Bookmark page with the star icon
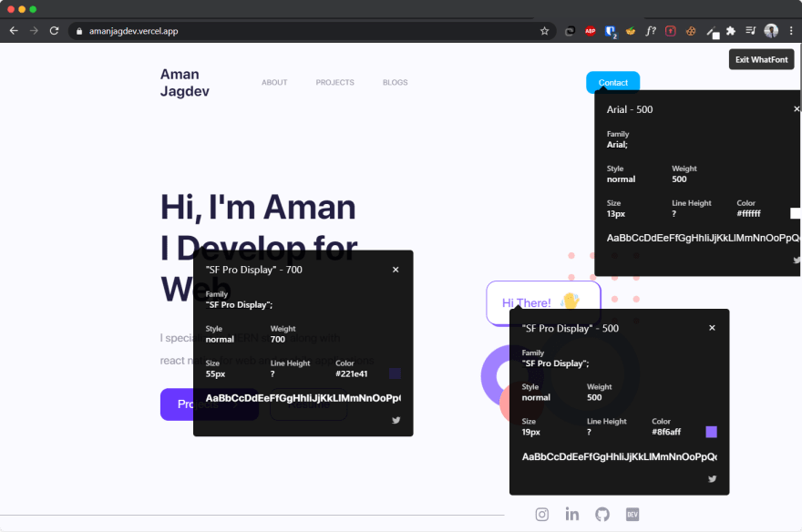This screenshot has height=532, width=802. [544, 31]
